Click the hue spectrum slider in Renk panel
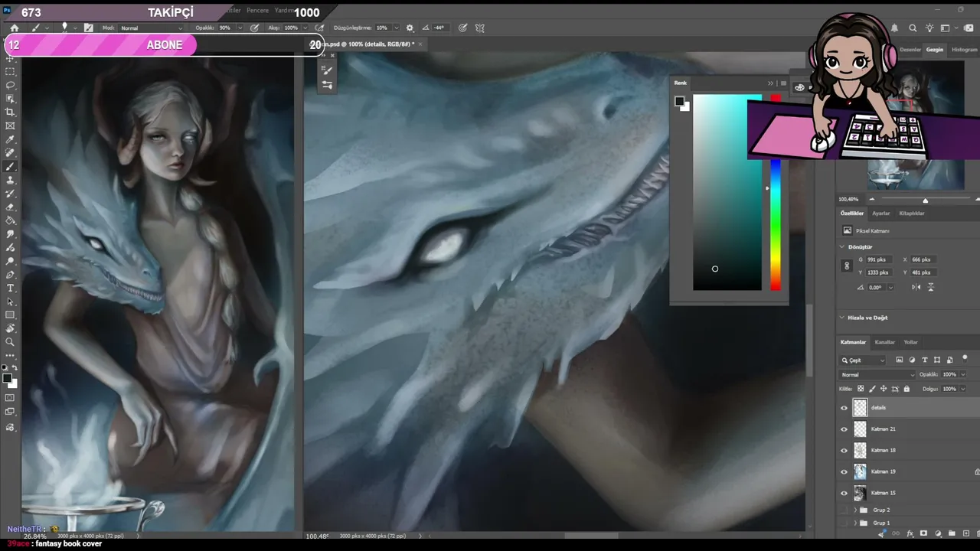980x551 pixels. point(776,193)
